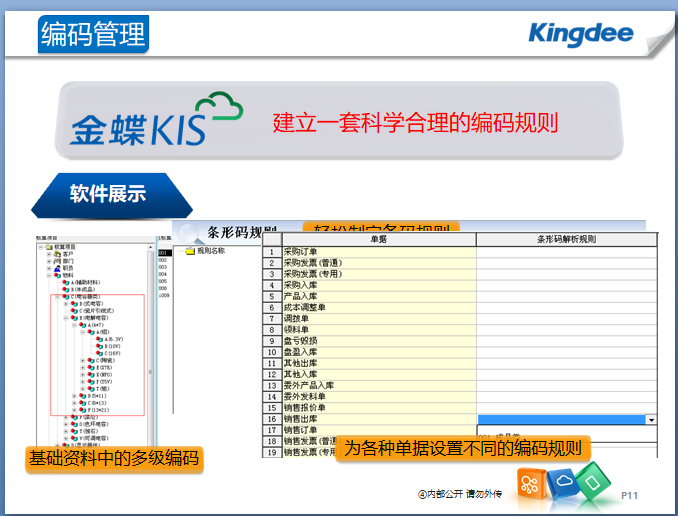Click the 编码管理 title label
Screen dimensions: 678x516
click(93, 33)
